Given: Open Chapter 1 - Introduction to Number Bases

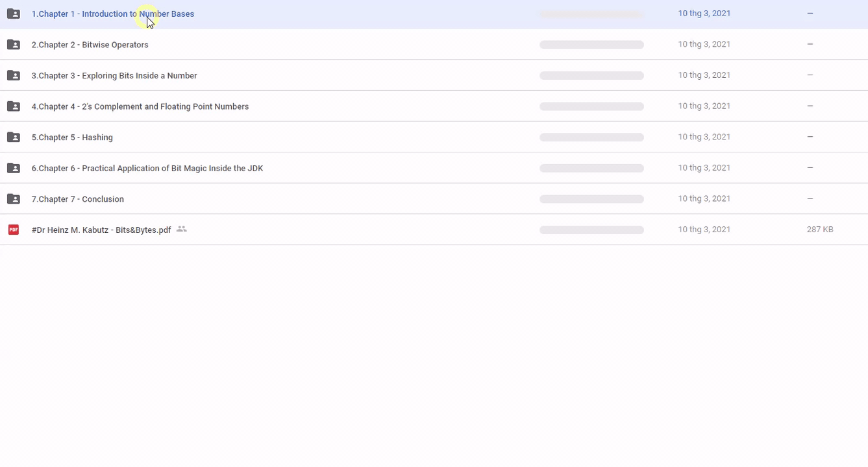Looking at the screenshot, I should pos(112,14).
